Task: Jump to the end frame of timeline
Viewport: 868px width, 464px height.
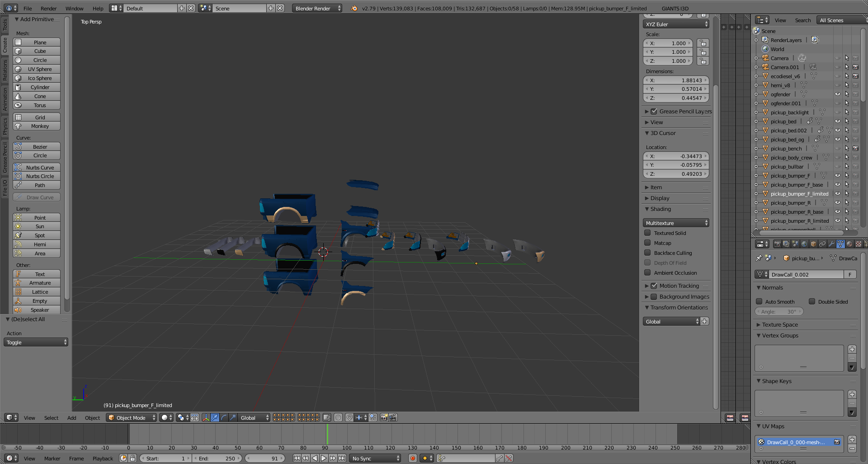Action: [x=342, y=458]
